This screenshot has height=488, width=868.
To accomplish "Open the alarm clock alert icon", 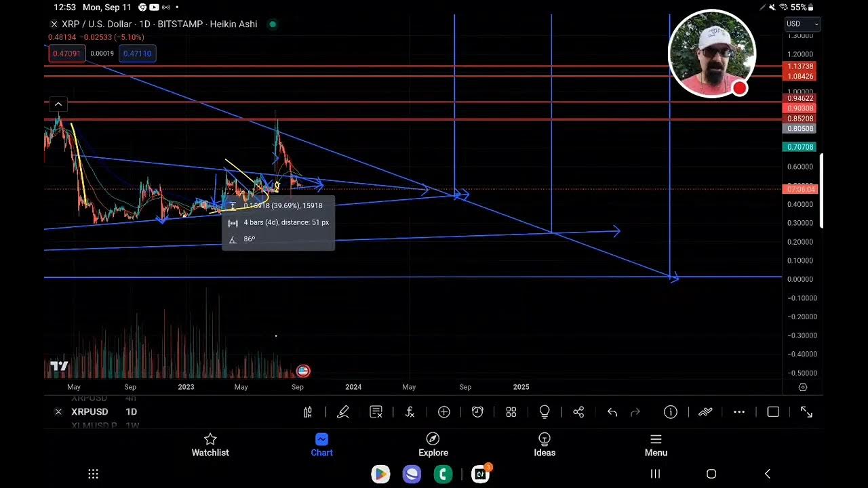I will [477, 412].
